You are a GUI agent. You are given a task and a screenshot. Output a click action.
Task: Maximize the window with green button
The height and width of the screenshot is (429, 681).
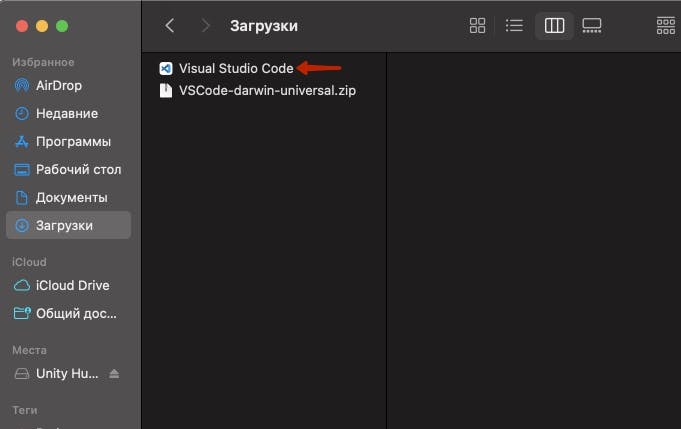click(x=62, y=26)
